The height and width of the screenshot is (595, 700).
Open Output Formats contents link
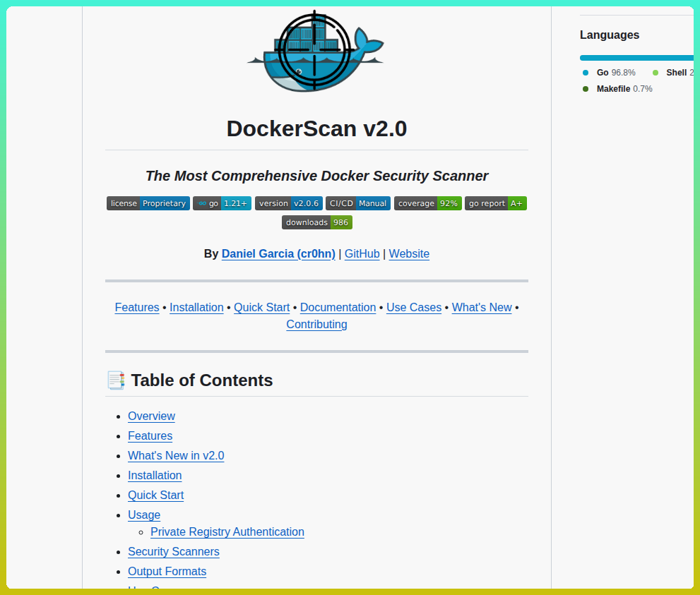point(167,572)
